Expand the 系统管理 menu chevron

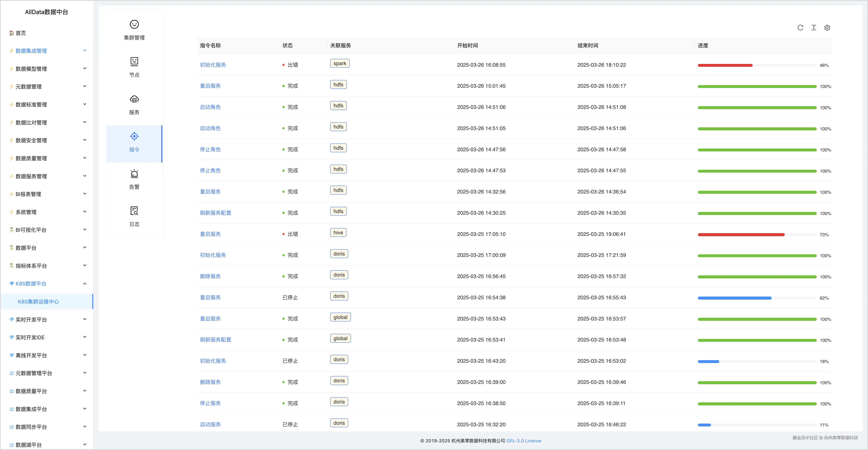(x=85, y=212)
